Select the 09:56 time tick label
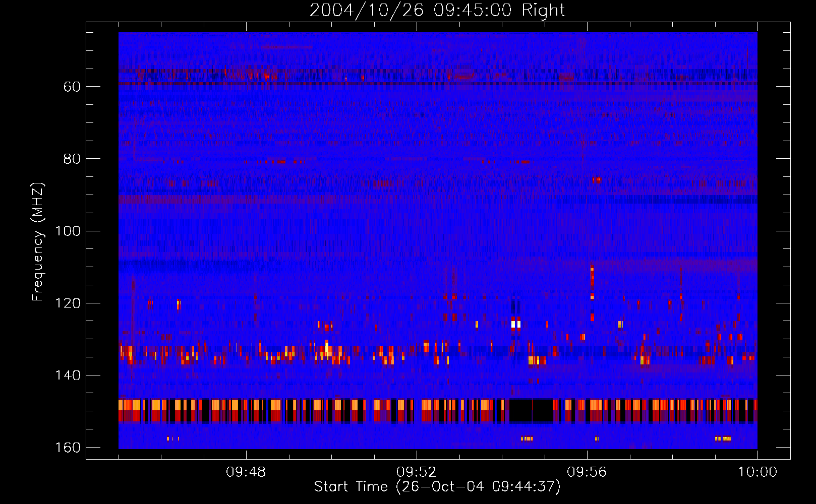 (x=587, y=472)
